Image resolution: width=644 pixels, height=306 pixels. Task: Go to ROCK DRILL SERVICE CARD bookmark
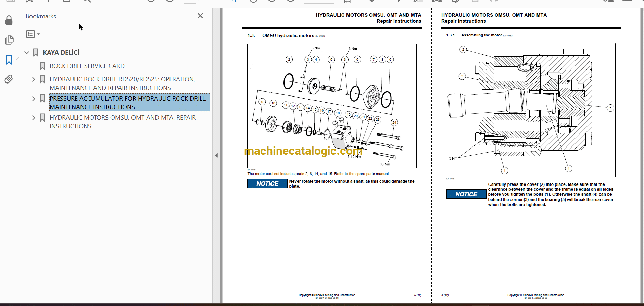[x=87, y=66]
